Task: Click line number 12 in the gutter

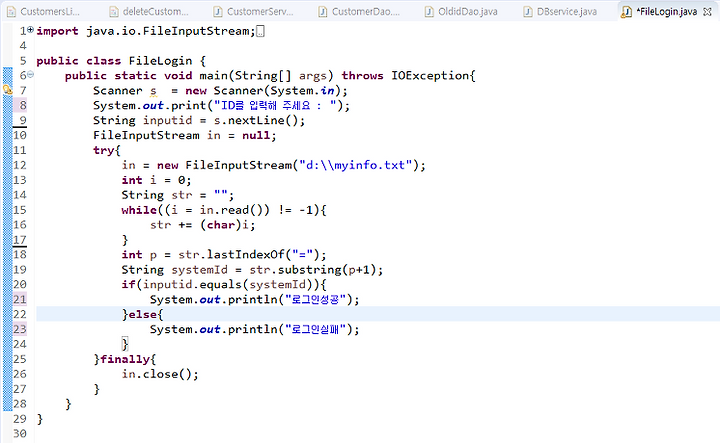Action: click(x=20, y=165)
